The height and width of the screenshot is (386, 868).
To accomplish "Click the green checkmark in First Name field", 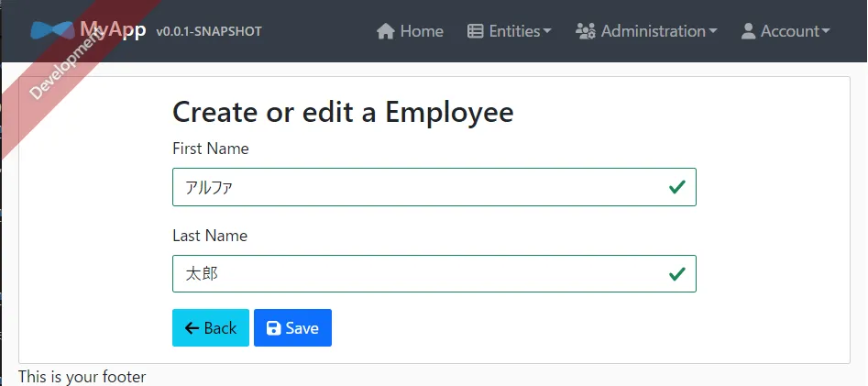I will [x=676, y=187].
